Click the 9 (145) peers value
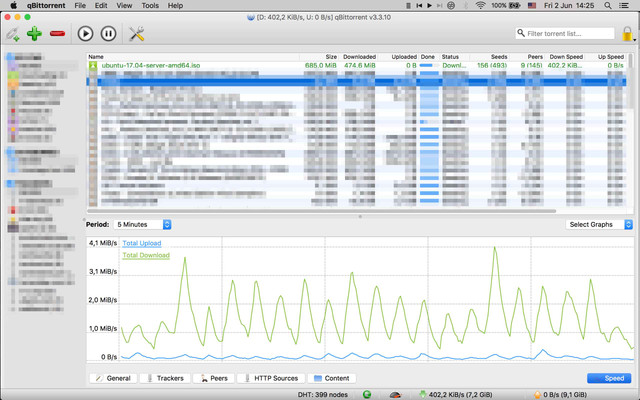 (x=531, y=65)
